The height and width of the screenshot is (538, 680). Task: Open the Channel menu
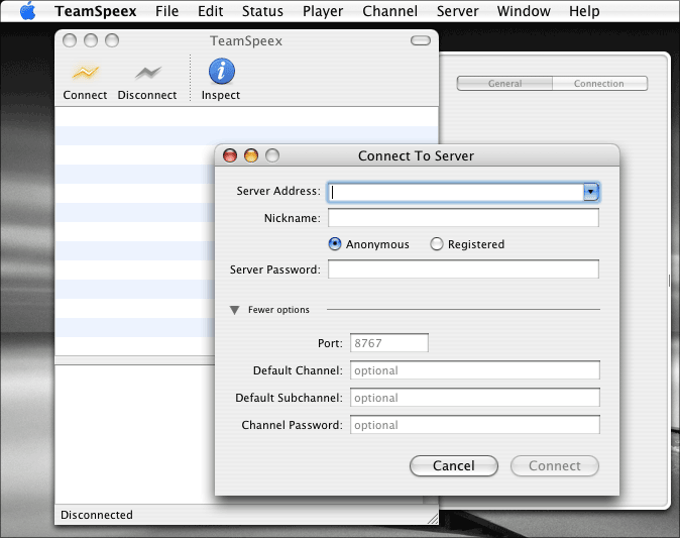390,11
